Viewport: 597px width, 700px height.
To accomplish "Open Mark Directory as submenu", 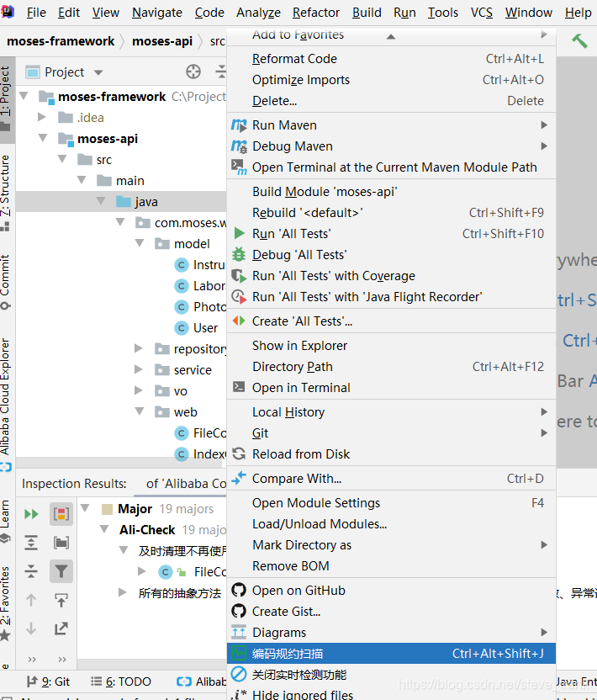I will click(391, 545).
